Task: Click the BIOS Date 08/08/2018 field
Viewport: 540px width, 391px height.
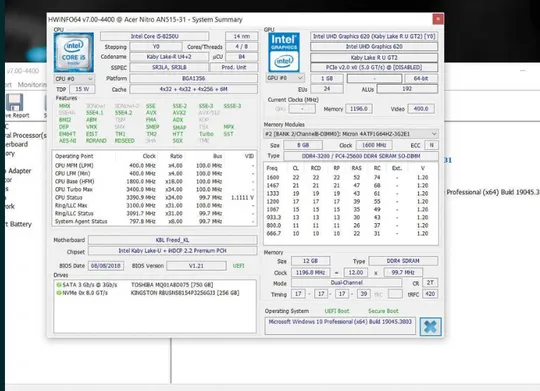Action: click(106, 266)
